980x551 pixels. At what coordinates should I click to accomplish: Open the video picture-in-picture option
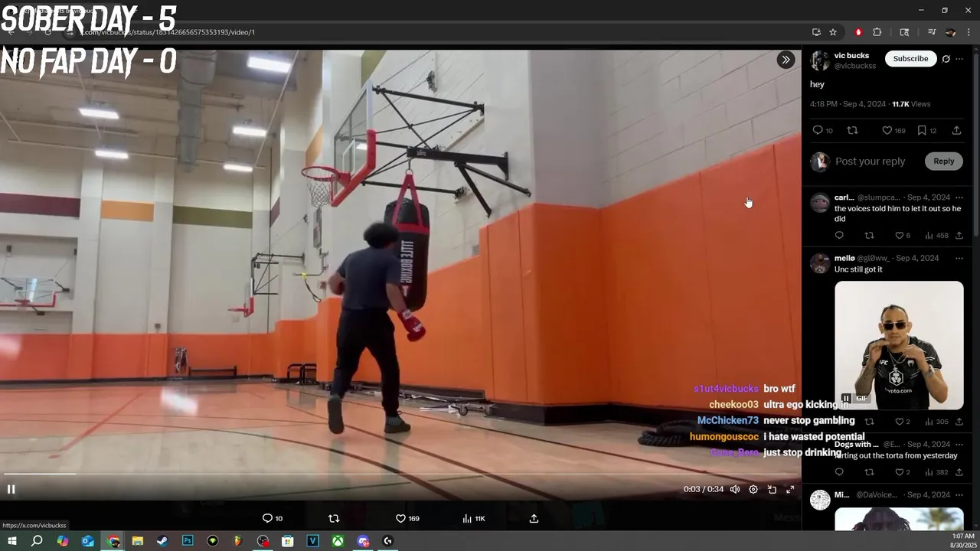772,489
